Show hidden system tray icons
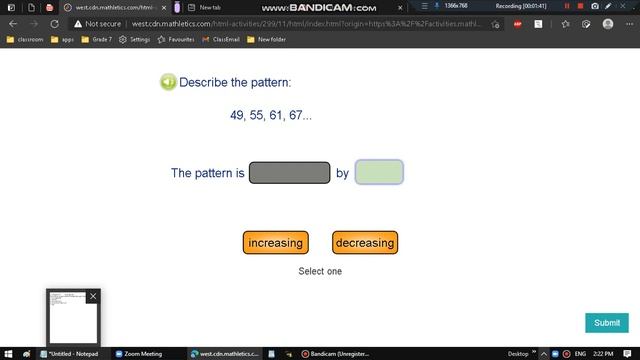 tap(544, 354)
